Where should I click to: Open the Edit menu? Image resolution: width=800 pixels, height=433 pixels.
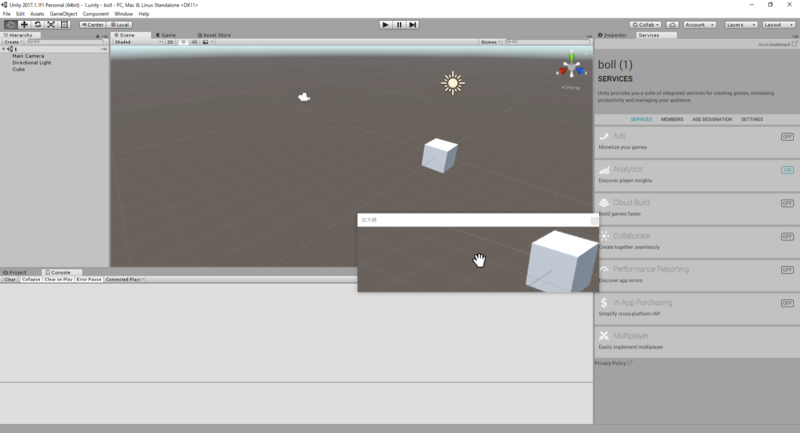[20, 14]
